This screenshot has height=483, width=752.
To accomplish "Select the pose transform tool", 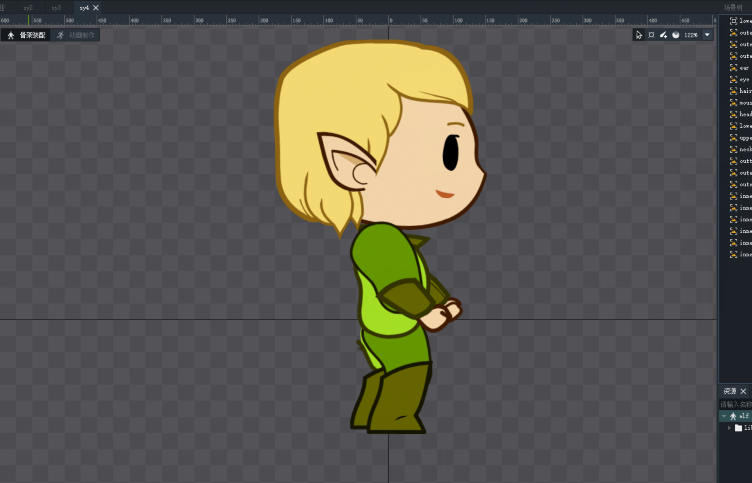I will 651,35.
